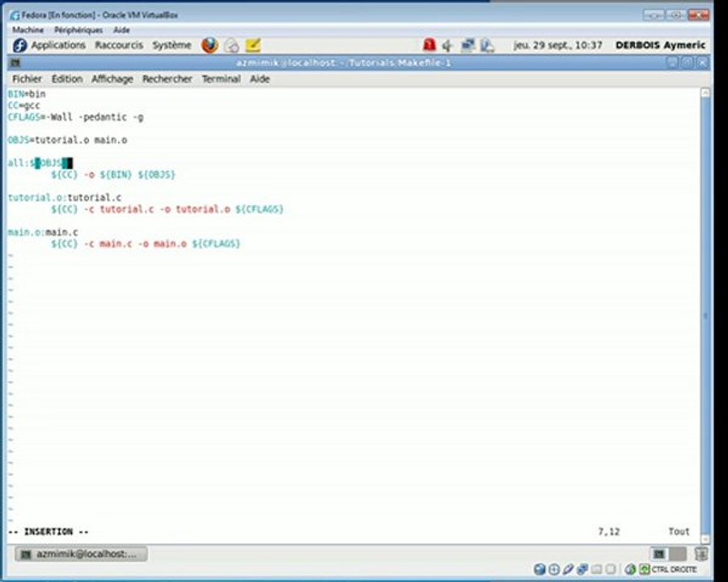Click VirtualBox optical disc indicator
The width and height of the screenshot is (728, 582).
click(x=554, y=569)
